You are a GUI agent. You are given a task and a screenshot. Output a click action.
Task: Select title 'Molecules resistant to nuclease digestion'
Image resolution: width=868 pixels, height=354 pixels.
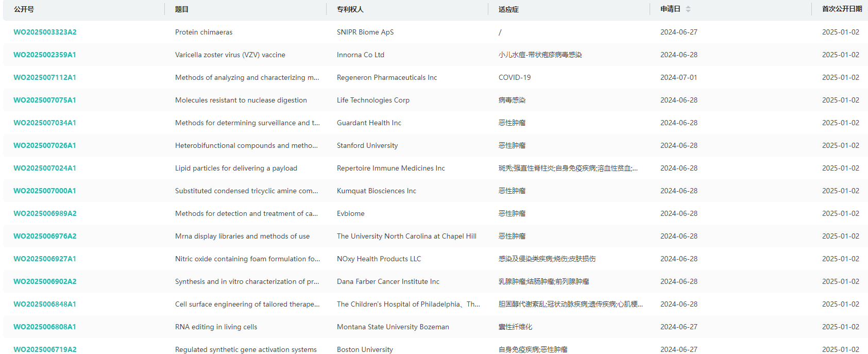(x=241, y=100)
